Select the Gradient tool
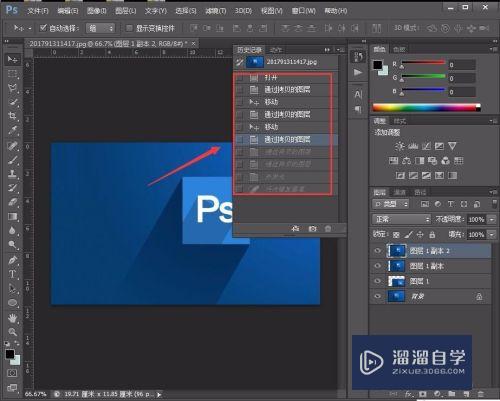500x401 pixels. pos(12,216)
